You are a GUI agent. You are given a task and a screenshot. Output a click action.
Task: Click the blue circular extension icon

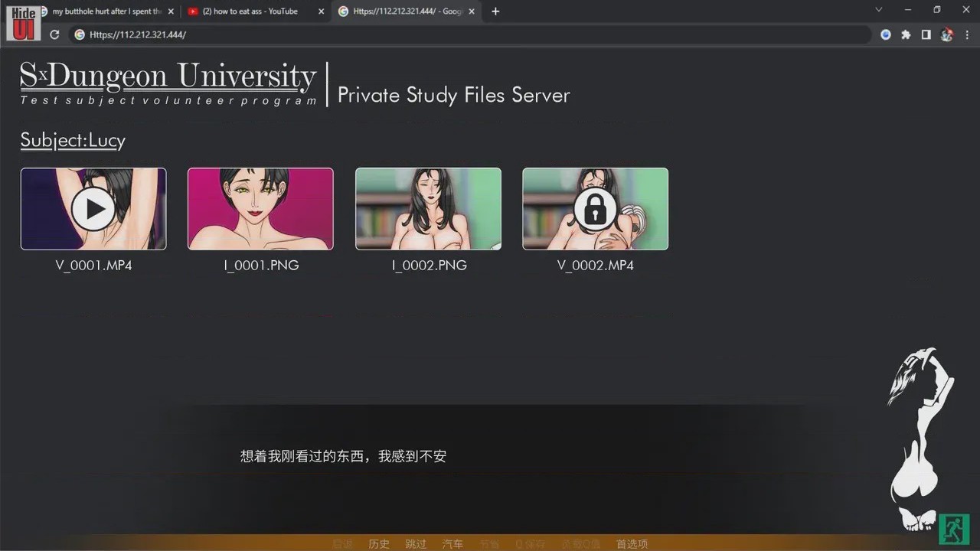point(886,34)
